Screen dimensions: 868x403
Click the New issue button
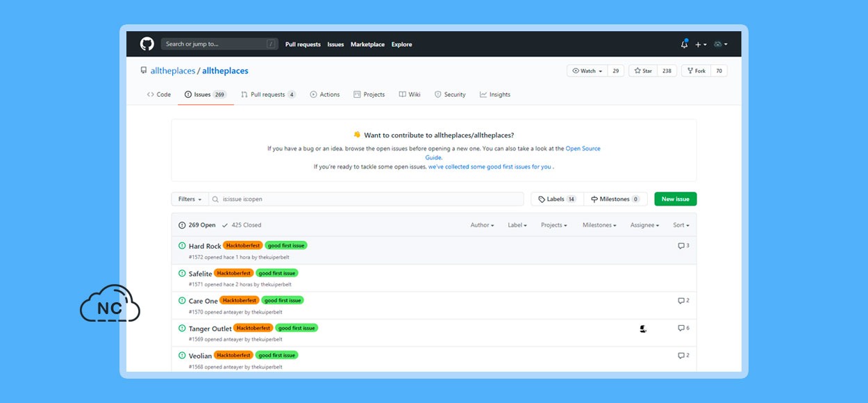pyautogui.click(x=676, y=199)
